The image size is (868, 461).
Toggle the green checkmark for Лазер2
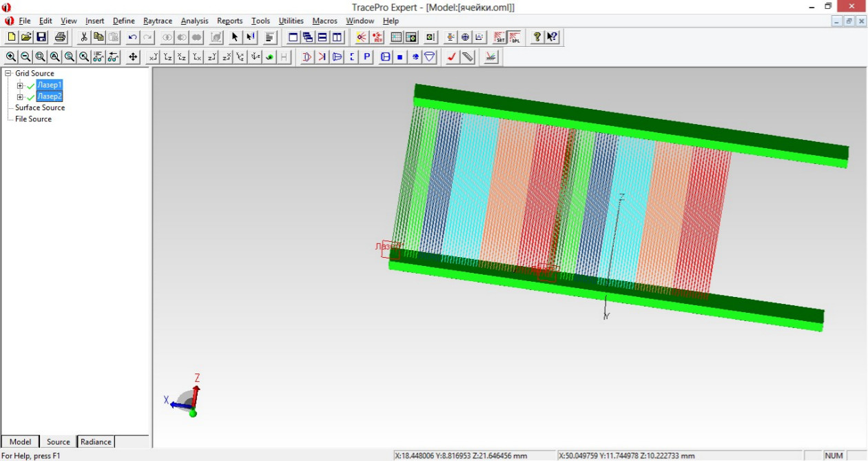[x=30, y=97]
